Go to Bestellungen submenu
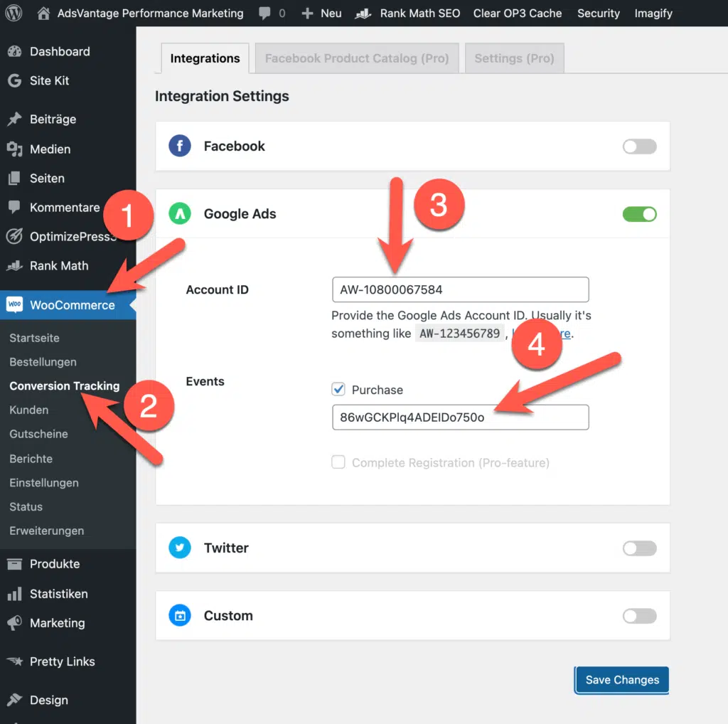 point(43,362)
